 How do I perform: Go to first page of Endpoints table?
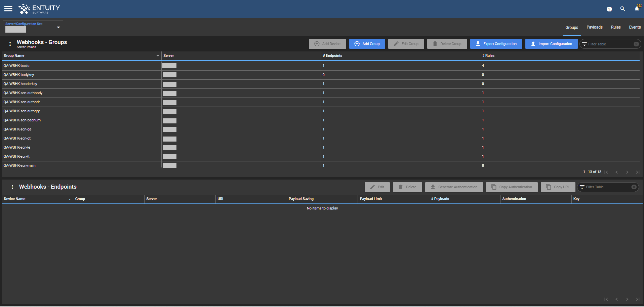coord(606,299)
